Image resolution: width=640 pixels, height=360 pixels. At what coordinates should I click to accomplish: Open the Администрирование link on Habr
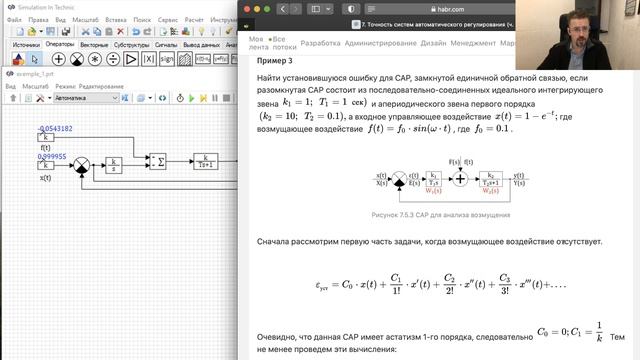pyautogui.click(x=380, y=43)
